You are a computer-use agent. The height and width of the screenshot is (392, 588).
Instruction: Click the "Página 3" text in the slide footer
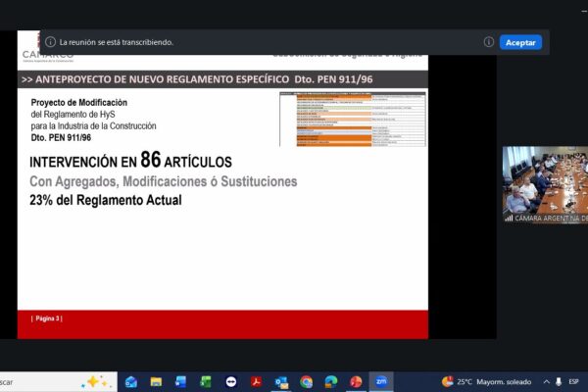(47, 318)
